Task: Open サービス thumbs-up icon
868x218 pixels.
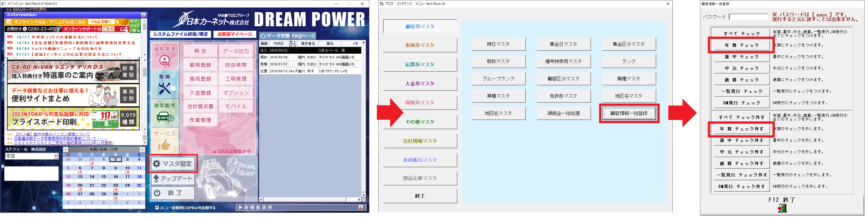Action: [x=164, y=140]
